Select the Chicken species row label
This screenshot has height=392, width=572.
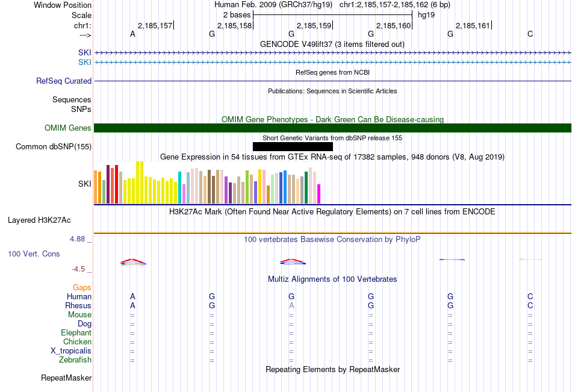(77, 341)
